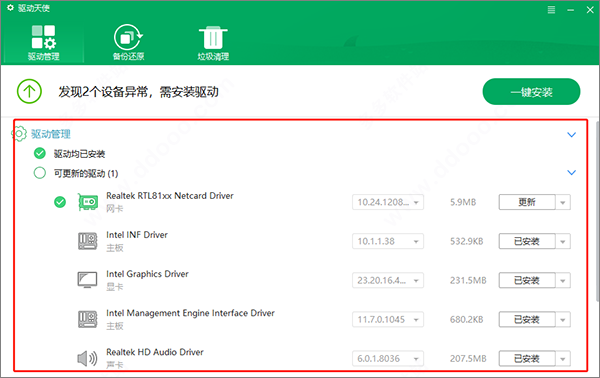The height and width of the screenshot is (378, 600).
Task: Click the Realtek Netcard network card icon
Action: 88,202
